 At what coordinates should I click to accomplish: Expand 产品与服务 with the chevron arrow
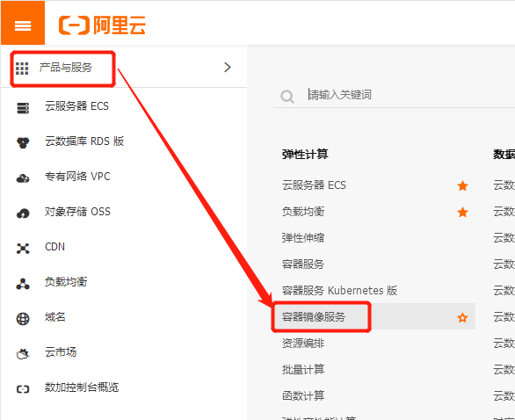point(228,68)
